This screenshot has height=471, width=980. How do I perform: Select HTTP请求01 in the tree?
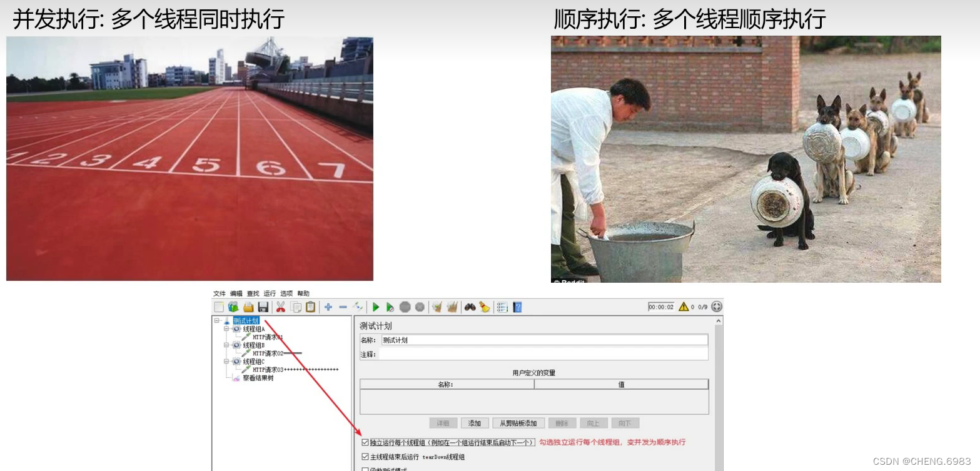tap(268, 337)
